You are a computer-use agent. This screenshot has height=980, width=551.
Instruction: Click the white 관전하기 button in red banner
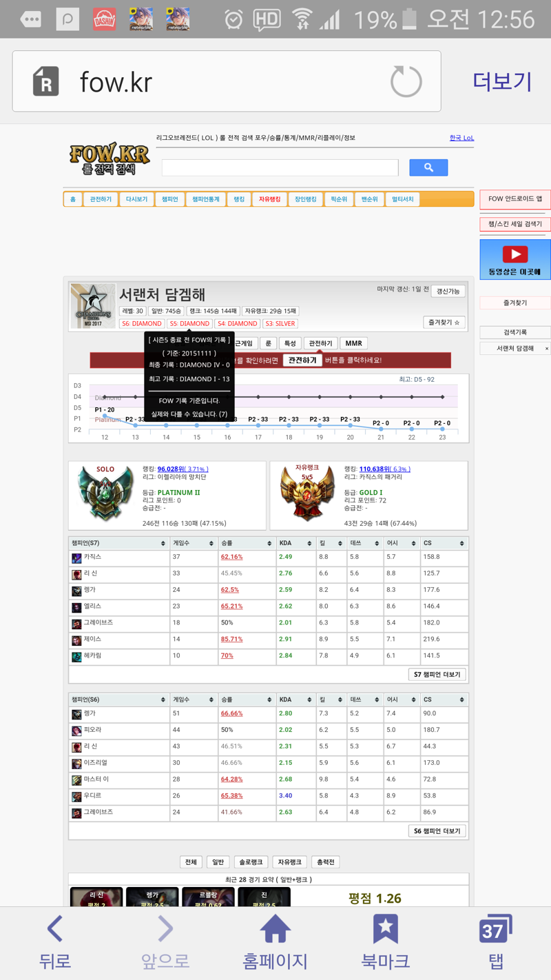[302, 360]
